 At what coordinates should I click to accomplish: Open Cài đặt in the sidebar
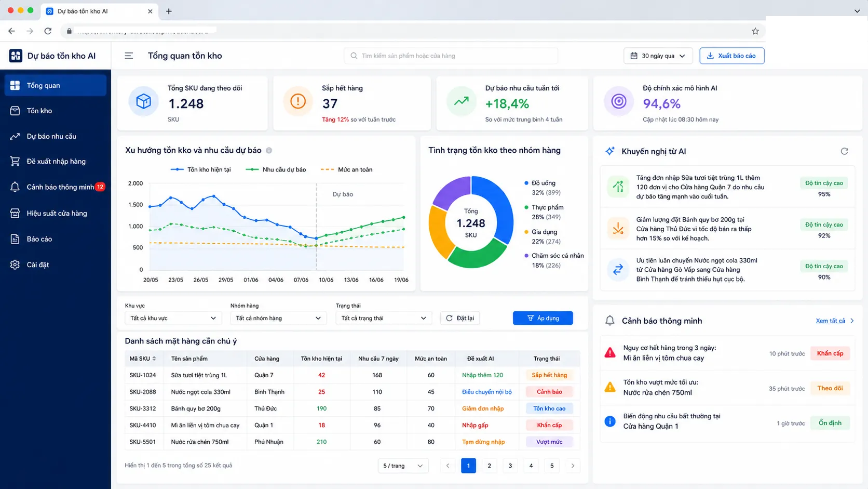(56, 265)
